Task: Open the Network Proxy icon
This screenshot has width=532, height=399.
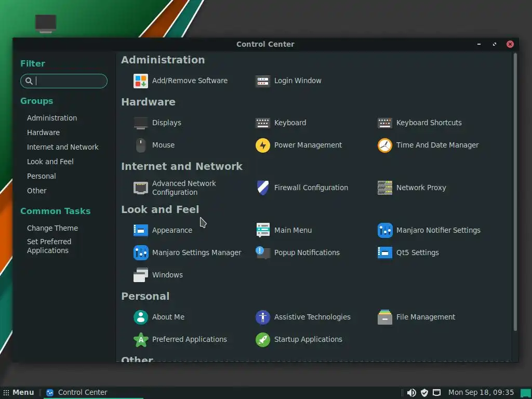Action: (385, 188)
